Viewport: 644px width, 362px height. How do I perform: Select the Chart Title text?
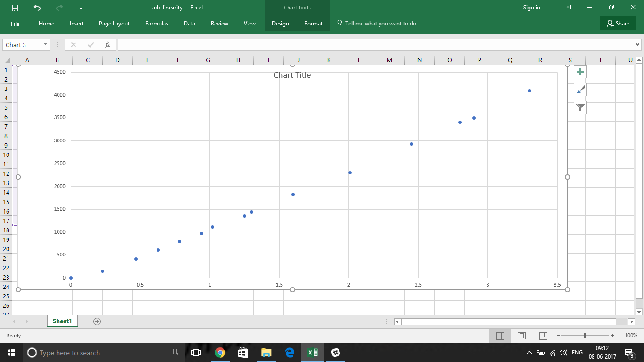click(x=292, y=75)
